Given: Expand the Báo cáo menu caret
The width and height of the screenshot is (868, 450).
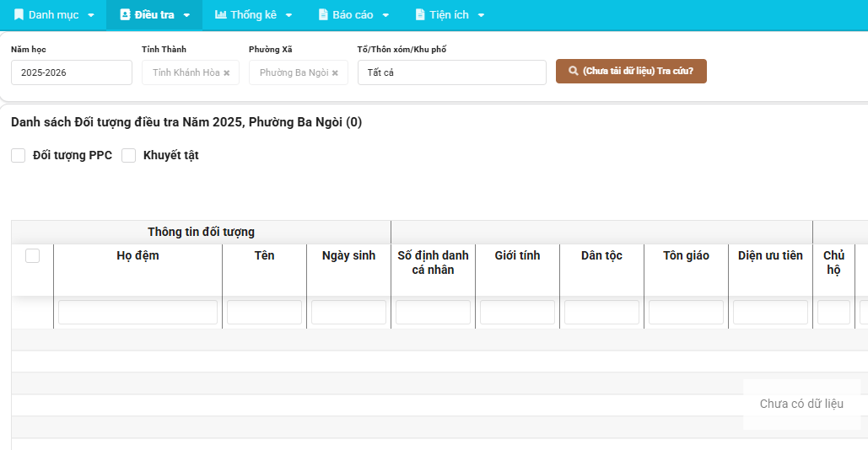Looking at the screenshot, I should [x=385, y=15].
